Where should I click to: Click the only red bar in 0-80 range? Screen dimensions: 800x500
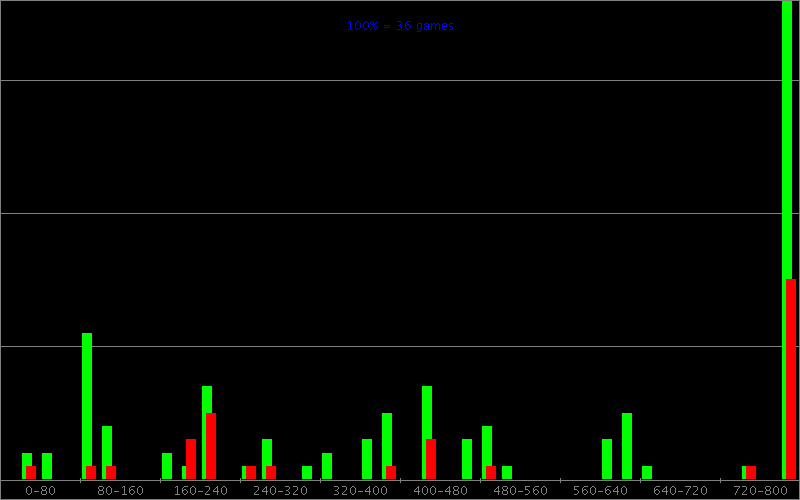click(x=31, y=472)
